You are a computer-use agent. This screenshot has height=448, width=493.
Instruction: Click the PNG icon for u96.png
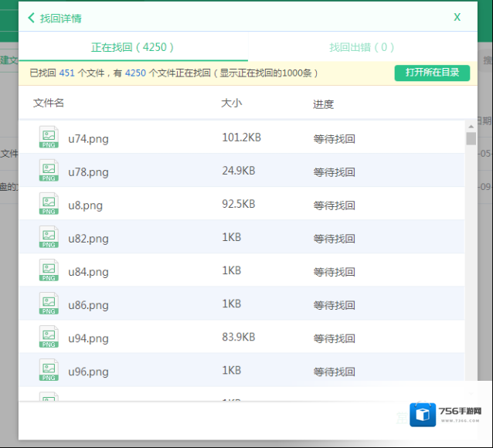click(49, 370)
